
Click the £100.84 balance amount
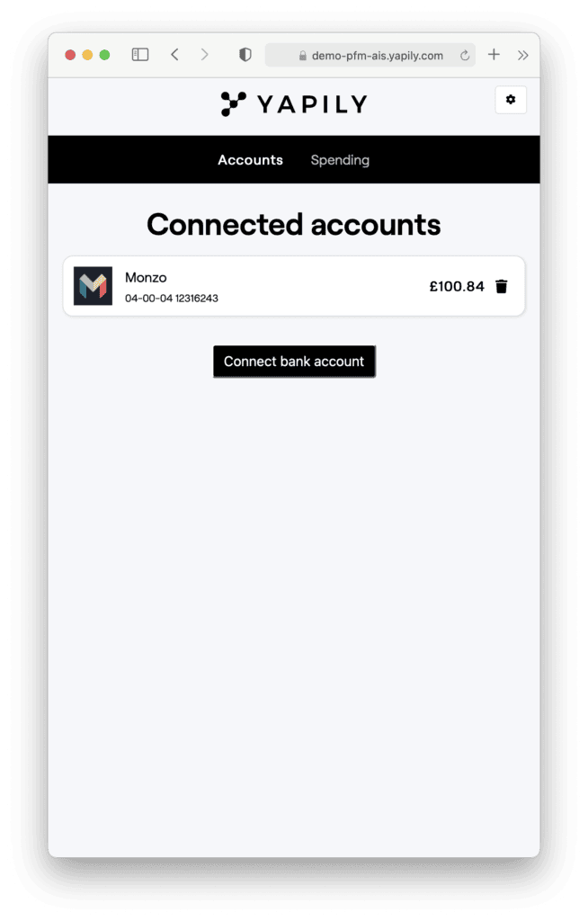pos(457,286)
